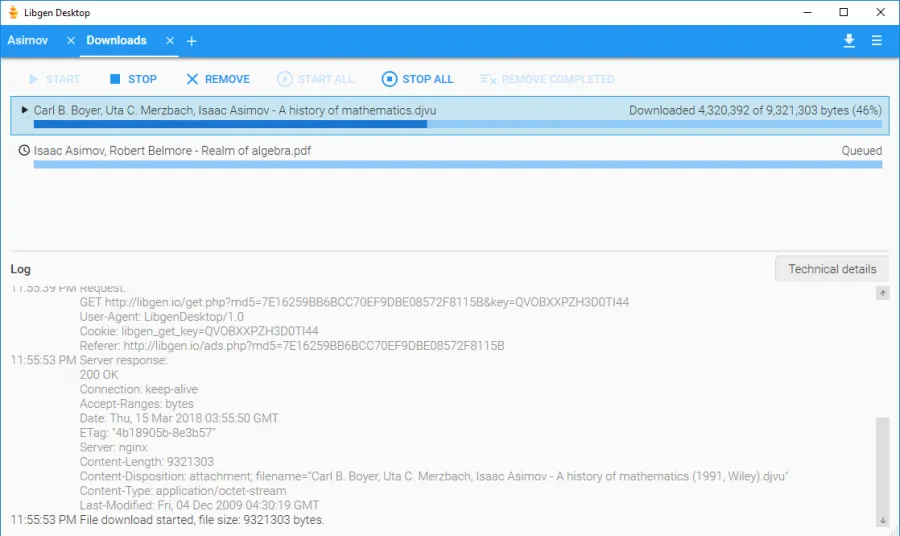900x536 pixels.
Task: Click the Queued status text
Action: point(862,150)
